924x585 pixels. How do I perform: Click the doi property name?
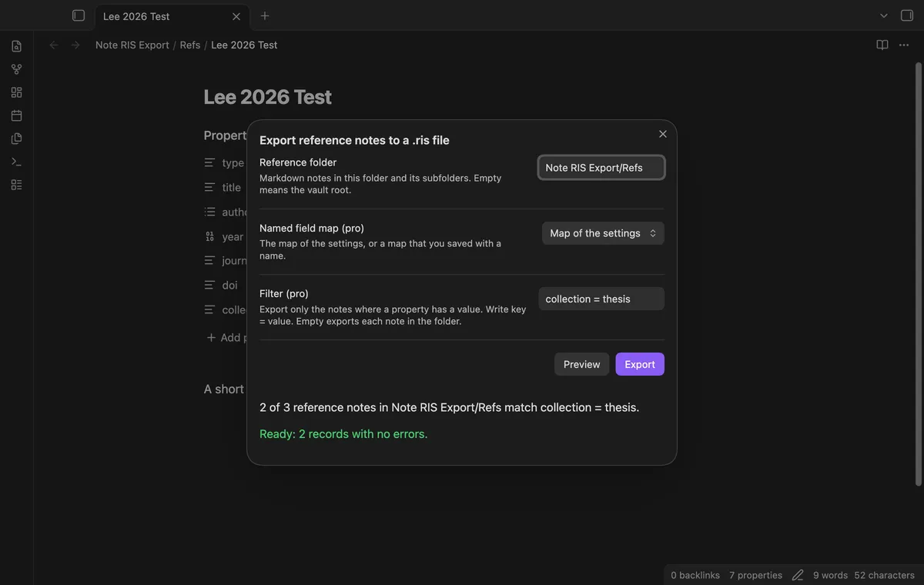coord(230,285)
